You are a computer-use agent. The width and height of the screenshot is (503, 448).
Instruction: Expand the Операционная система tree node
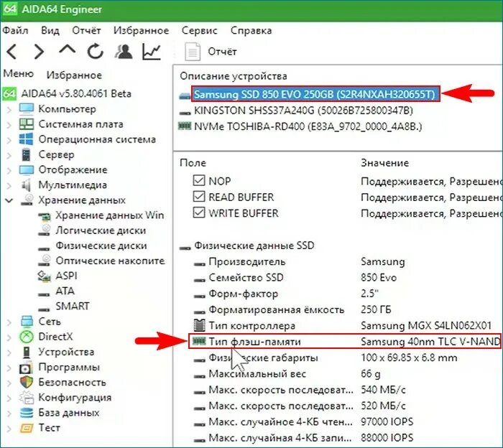tap(9, 140)
